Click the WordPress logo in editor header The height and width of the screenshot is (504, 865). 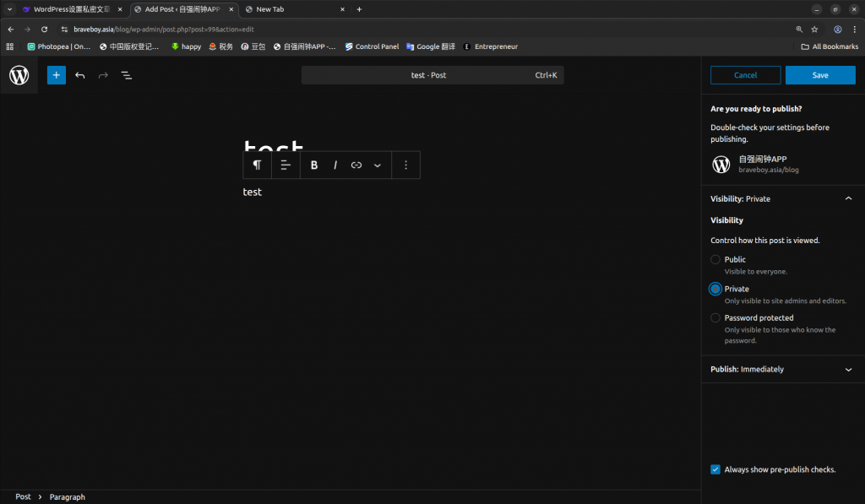pos(19,75)
